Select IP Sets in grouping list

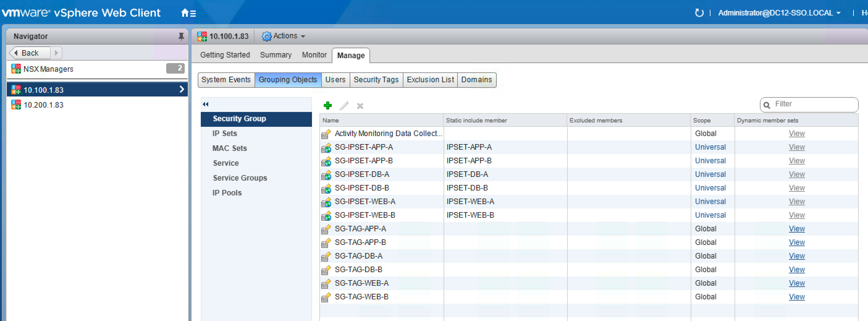click(x=224, y=134)
